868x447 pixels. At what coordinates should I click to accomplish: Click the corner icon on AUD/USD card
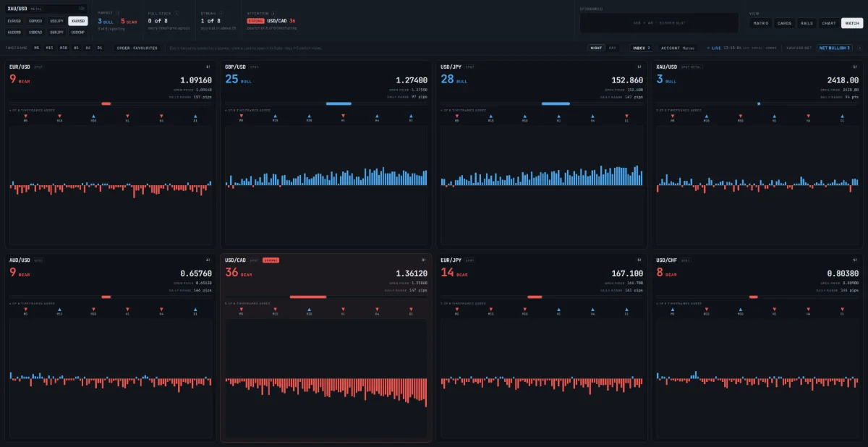click(208, 260)
